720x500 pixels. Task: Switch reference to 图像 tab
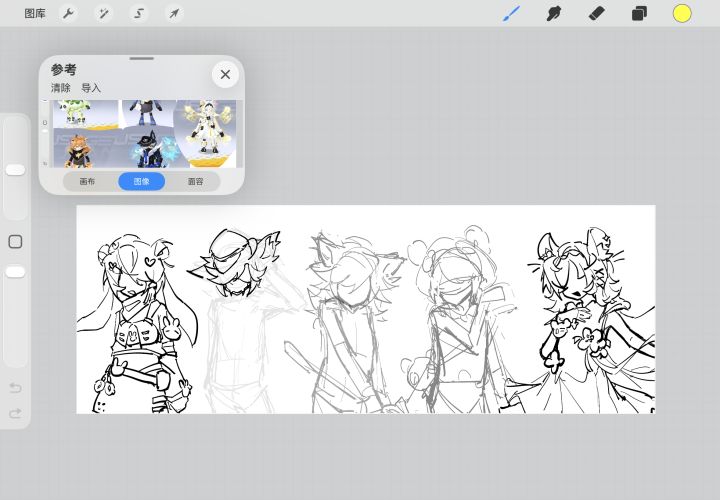point(141,181)
